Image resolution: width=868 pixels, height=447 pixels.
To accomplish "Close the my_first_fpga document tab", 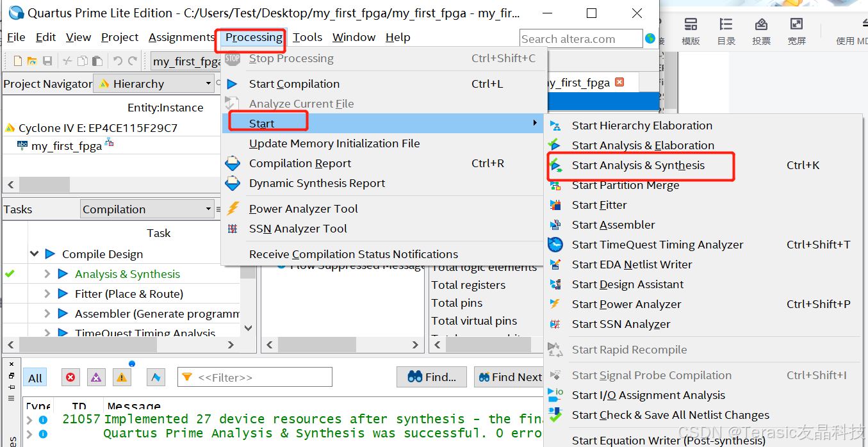I will coord(619,82).
